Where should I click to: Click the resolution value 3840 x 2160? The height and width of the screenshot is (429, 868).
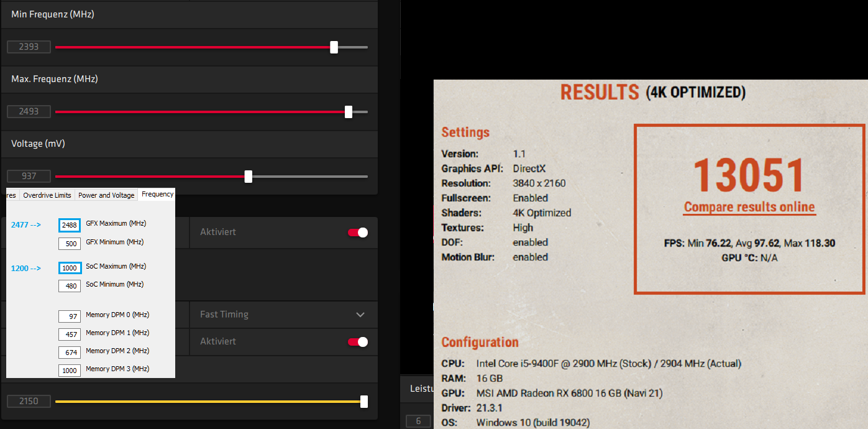(539, 183)
